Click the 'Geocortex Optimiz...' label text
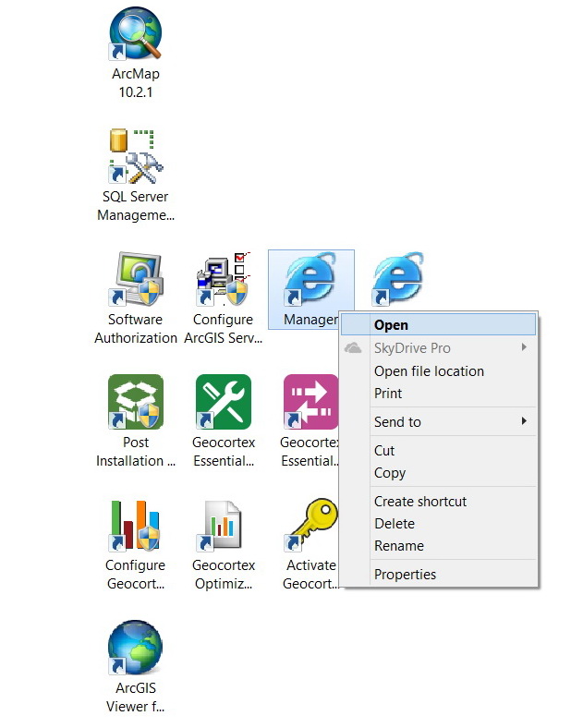 [x=224, y=575]
